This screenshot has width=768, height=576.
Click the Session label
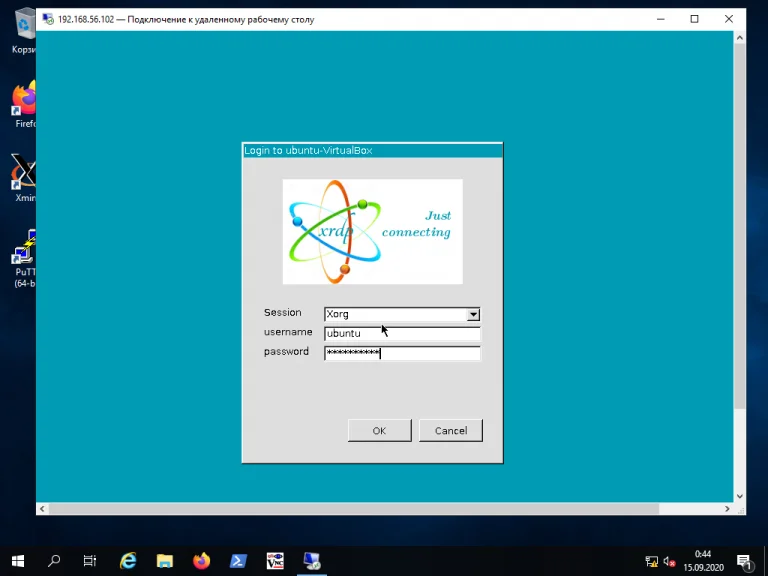pos(283,312)
